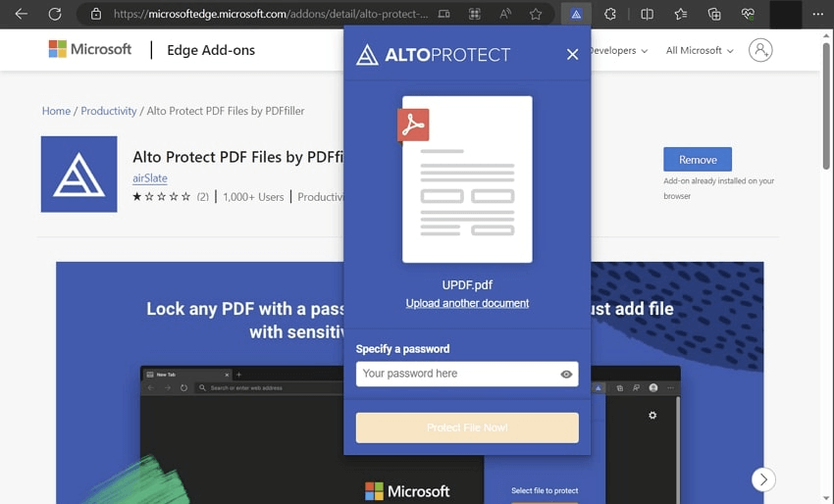
Task: Open the Collections icon in toolbar
Action: 714,15
